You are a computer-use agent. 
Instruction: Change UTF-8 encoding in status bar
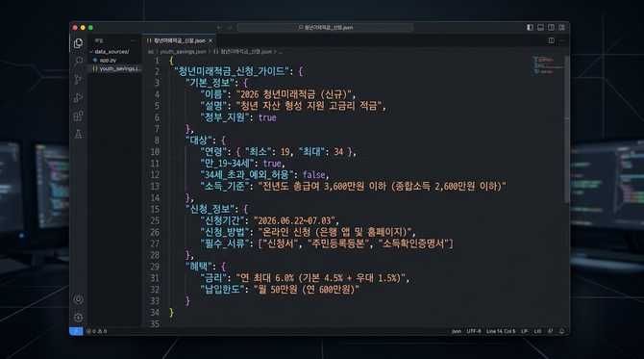click(x=474, y=331)
